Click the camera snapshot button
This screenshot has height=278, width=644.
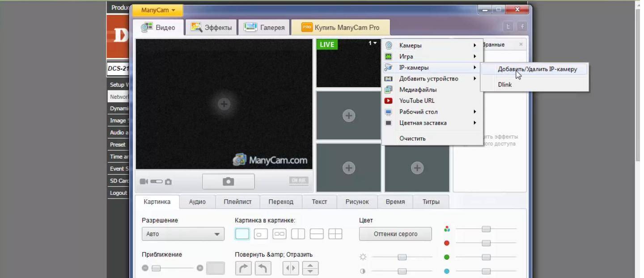(x=228, y=181)
